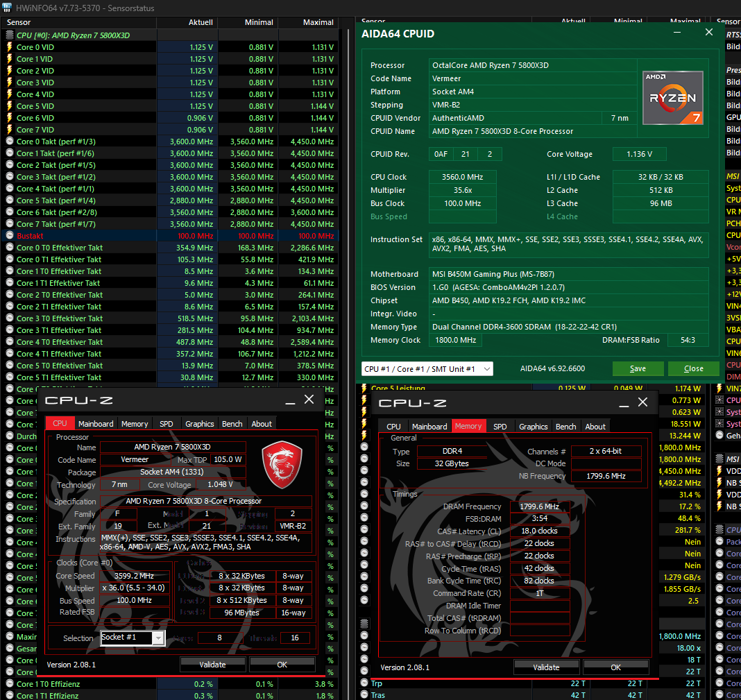Open the Graphics tab in left CPU-Z window

click(x=199, y=424)
